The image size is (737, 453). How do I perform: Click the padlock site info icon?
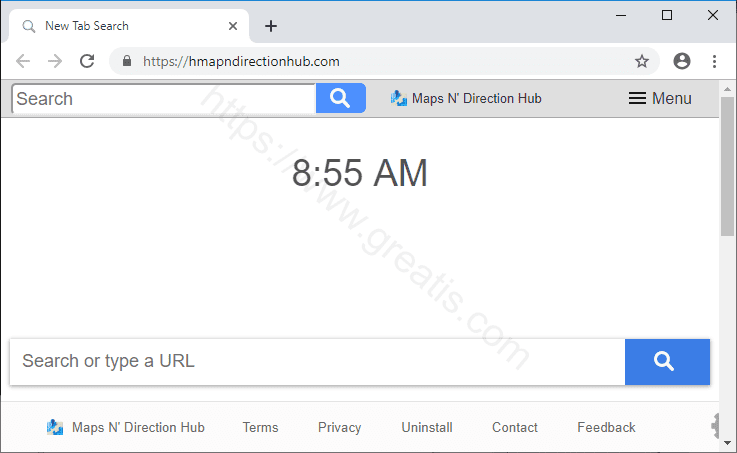pyautogui.click(x=127, y=61)
